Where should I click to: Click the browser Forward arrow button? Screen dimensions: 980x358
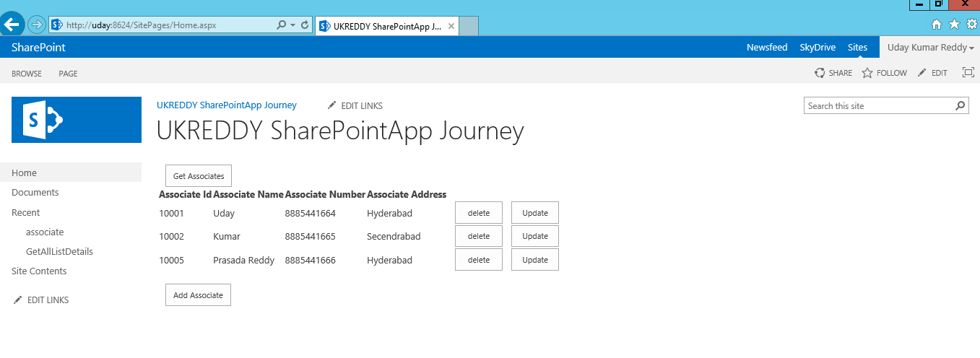tap(37, 25)
